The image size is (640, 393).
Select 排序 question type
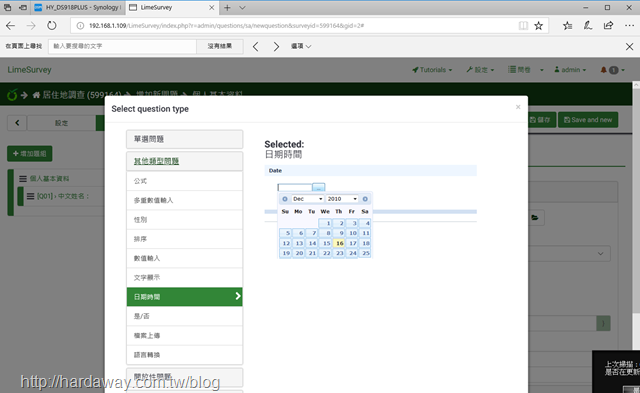coord(184,239)
